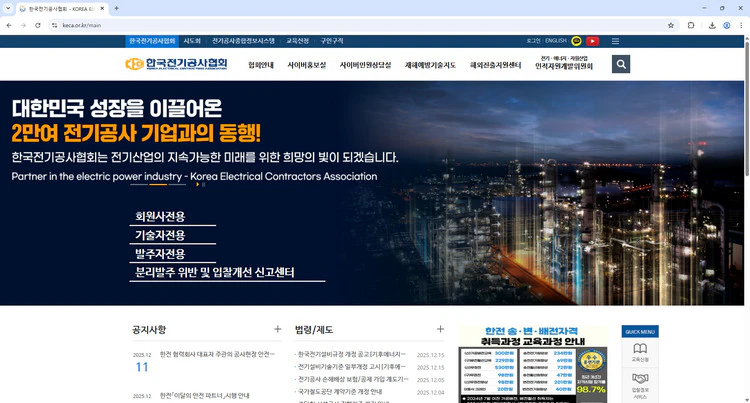The height and width of the screenshot is (403, 750).
Task: Click the 한국전기공사협회 logo
Action: (176, 64)
